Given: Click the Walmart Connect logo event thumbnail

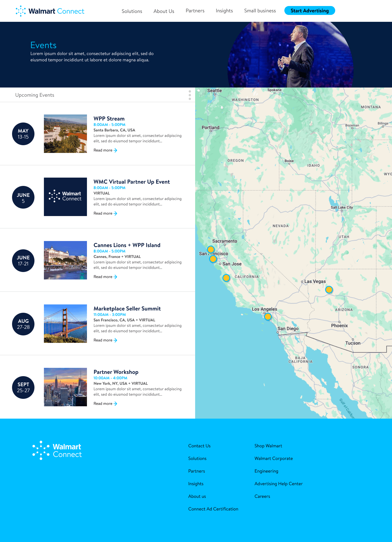Looking at the screenshot, I should (65, 197).
